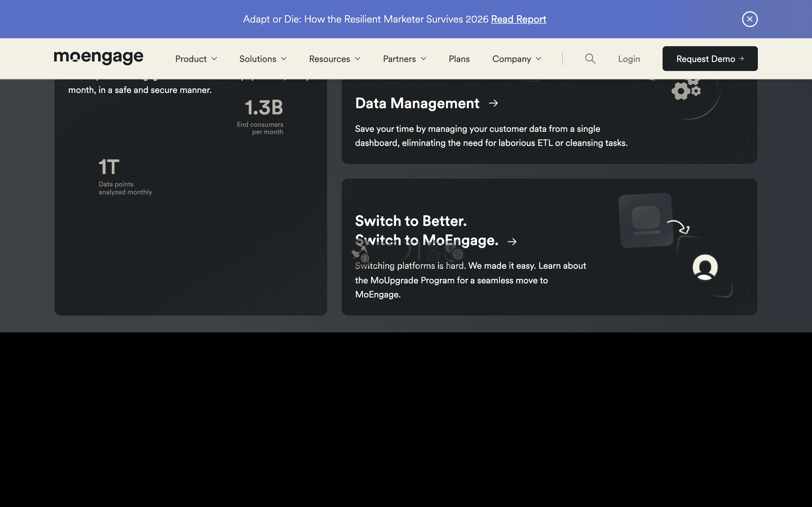Viewport: 812px width, 507px height.
Task: Expand the Resources menu chevron
Action: [358, 59]
